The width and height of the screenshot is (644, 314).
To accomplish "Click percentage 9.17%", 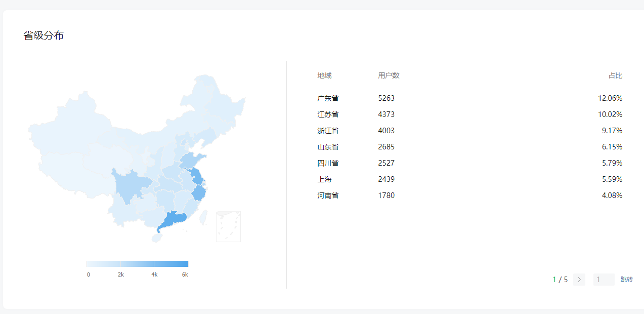I will [612, 131].
